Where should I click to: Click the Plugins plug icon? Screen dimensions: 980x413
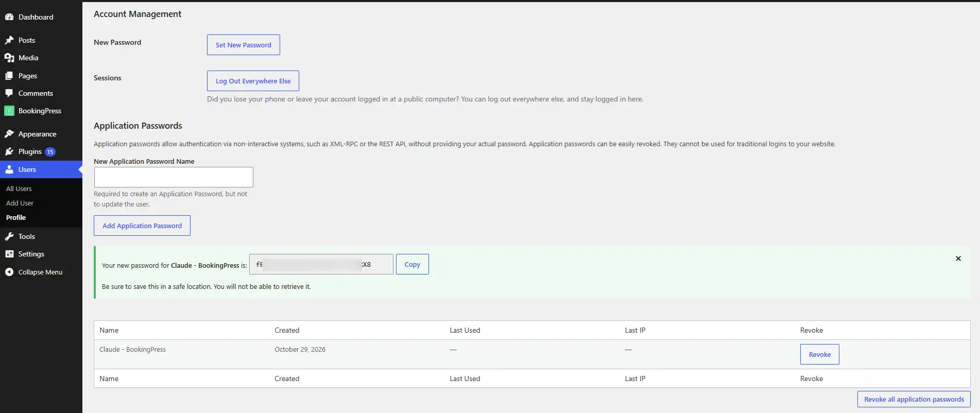click(x=9, y=151)
